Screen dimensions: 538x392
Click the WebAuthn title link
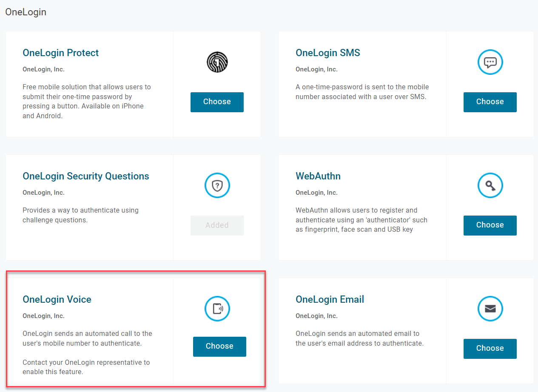pyautogui.click(x=318, y=176)
